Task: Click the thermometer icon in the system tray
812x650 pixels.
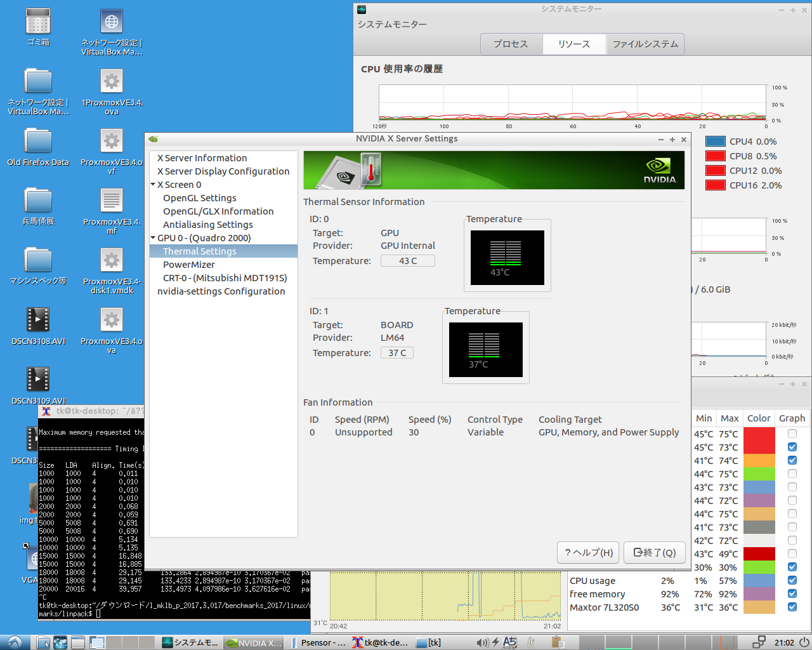Action: coord(531,642)
